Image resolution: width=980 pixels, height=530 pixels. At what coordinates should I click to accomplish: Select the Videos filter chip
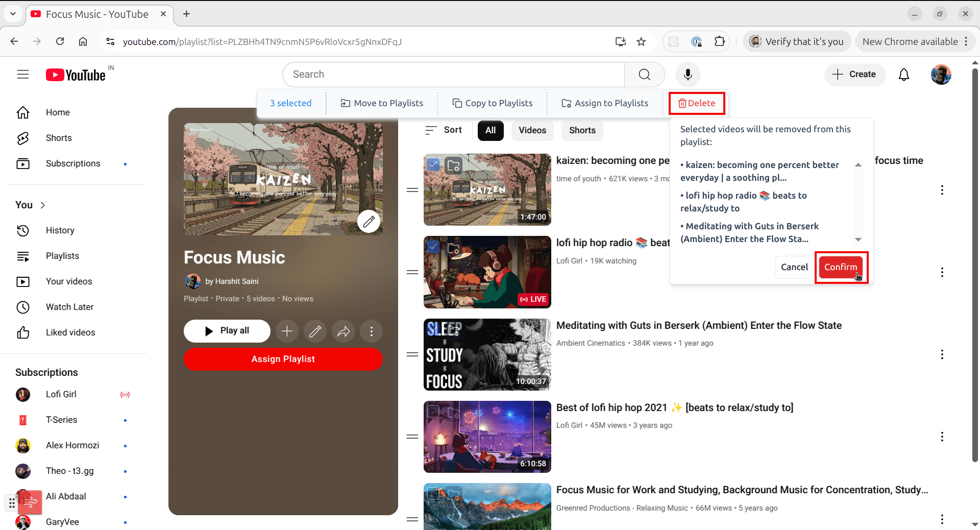(x=532, y=130)
